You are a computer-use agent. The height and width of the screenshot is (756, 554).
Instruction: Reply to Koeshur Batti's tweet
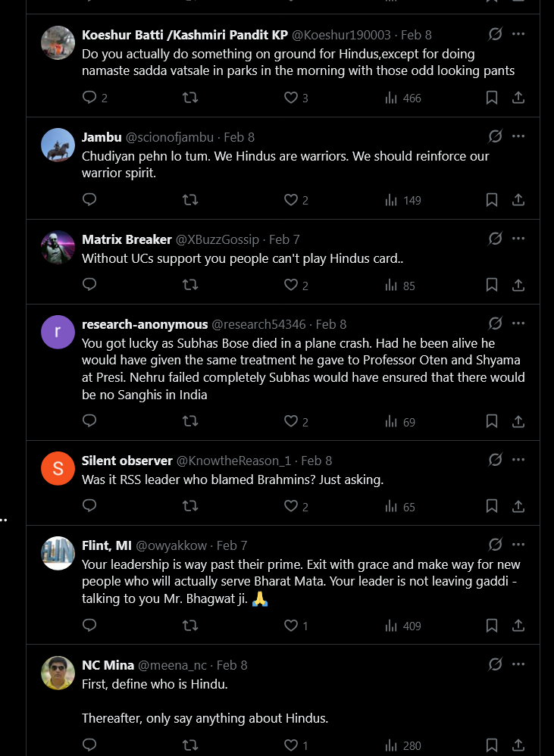(x=89, y=98)
